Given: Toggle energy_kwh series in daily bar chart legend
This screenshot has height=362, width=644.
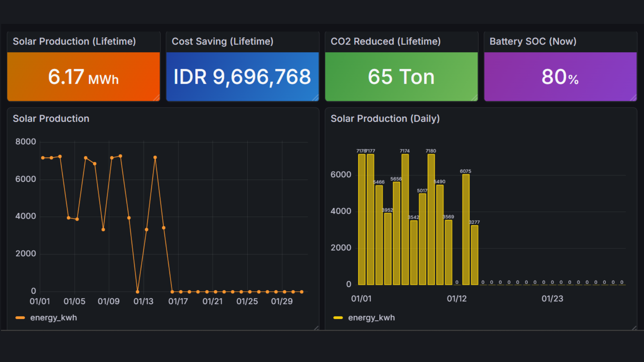Looking at the screenshot, I should point(371,317).
